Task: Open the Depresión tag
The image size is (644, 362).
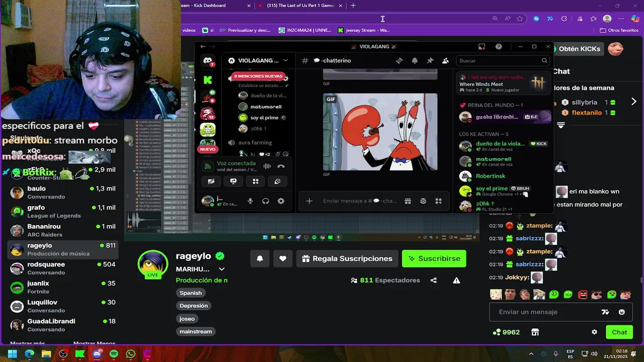Action: (x=194, y=306)
